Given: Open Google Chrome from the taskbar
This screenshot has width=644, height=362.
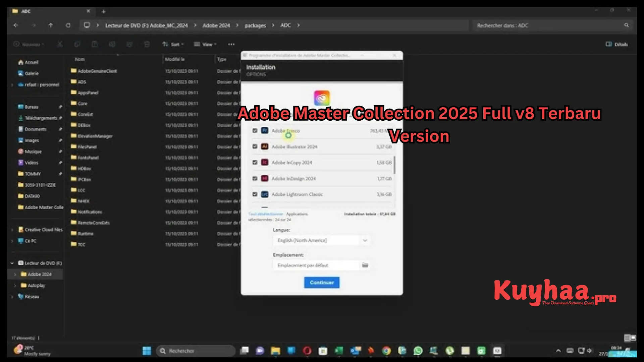Looking at the screenshot, I should tap(386, 351).
